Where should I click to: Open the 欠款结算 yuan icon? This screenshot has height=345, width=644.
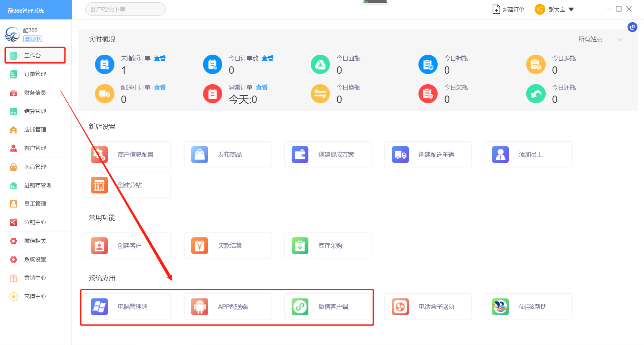tap(200, 246)
